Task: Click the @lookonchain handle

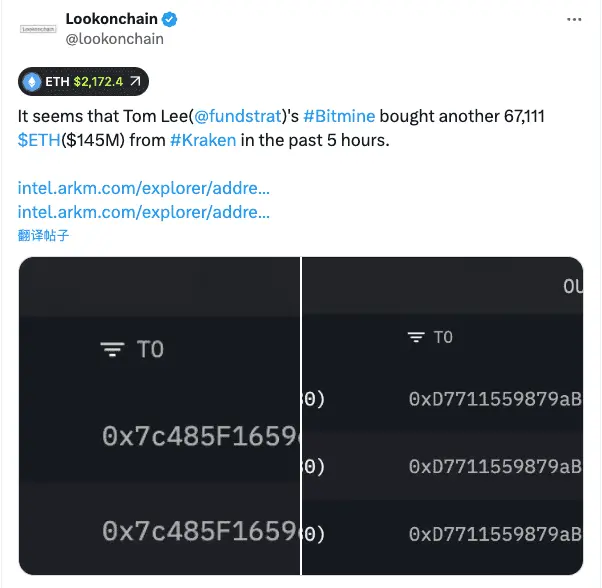Action: 114,39
